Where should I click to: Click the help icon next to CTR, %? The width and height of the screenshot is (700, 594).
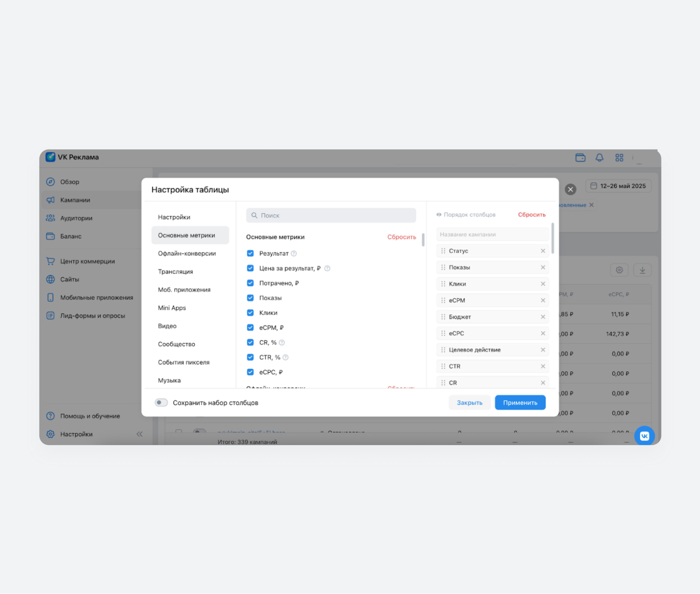click(285, 357)
